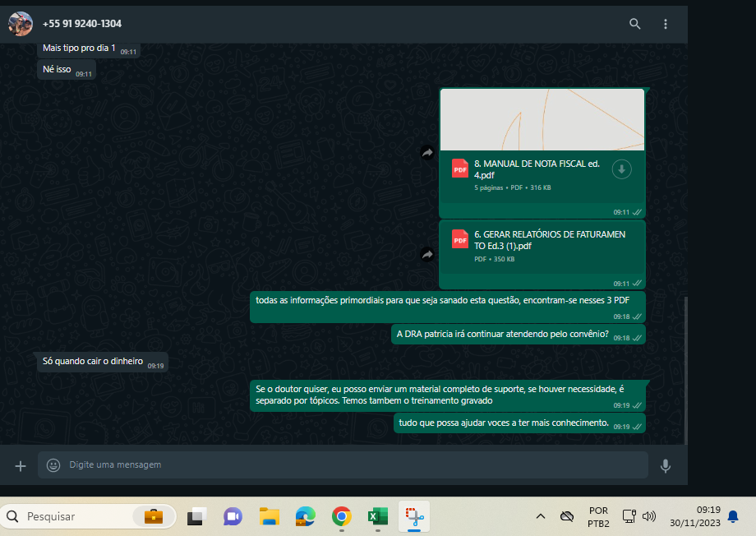Open Excel from the taskbar
Viewport: 756px width, 536px height.
tap(377, 516)
